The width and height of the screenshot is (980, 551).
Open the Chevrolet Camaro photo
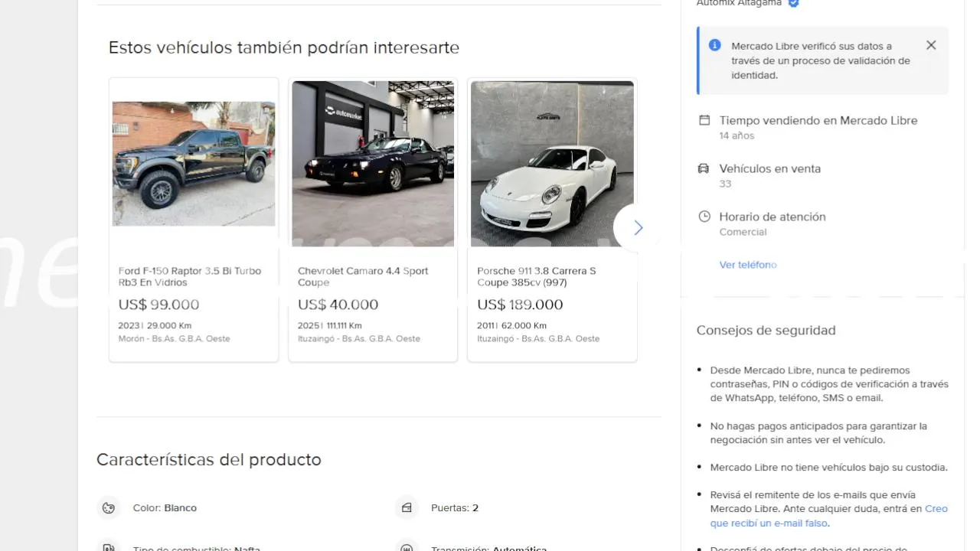(373, 164)
